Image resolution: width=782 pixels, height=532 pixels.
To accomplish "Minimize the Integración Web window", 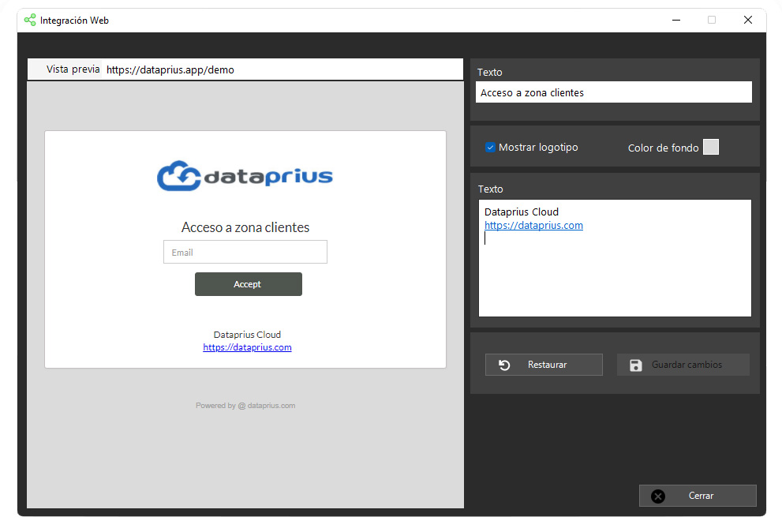I will [676, 20].
